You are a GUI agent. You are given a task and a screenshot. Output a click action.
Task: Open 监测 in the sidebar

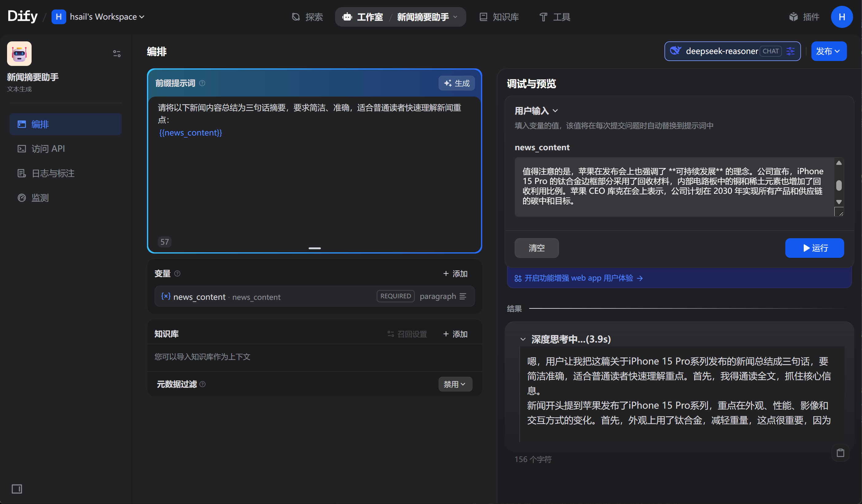tap(65, 198)
